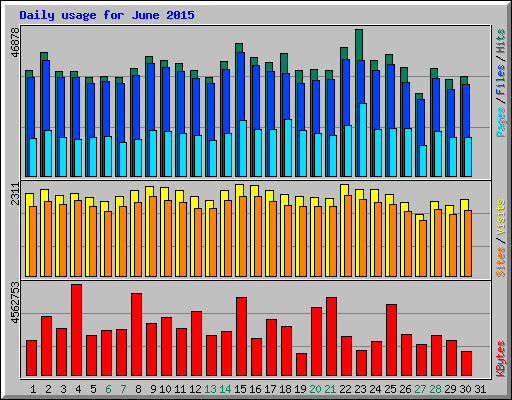The height and width of the screenshot is (400, 512).
Task: Click the orange Sites bar for day 27
Action: [423, 248]
